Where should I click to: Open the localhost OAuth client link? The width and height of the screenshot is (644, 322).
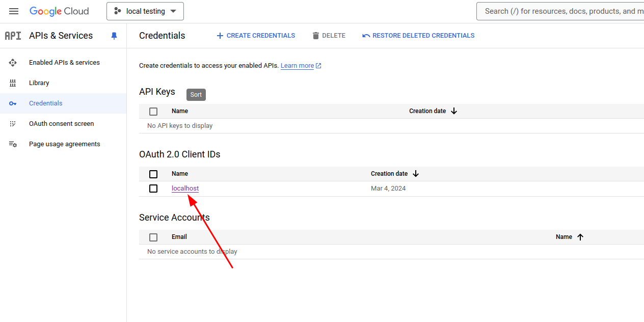click(x=185, y=189)
